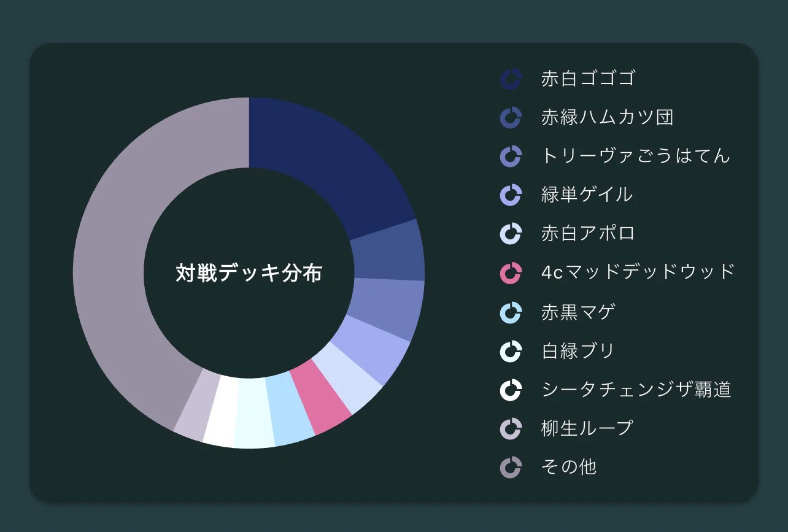
Task: Click the その他 legend text
Action: point(569,467)
